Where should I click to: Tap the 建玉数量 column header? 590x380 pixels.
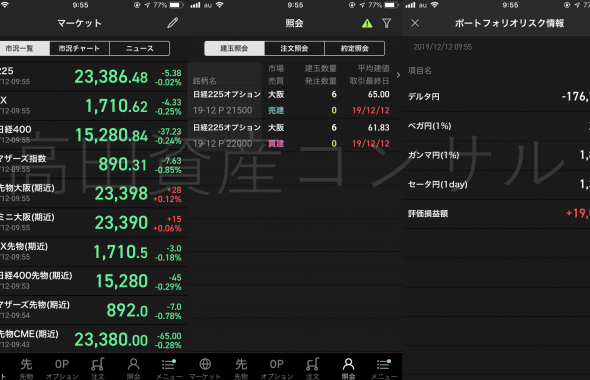[x=321, y=68]
